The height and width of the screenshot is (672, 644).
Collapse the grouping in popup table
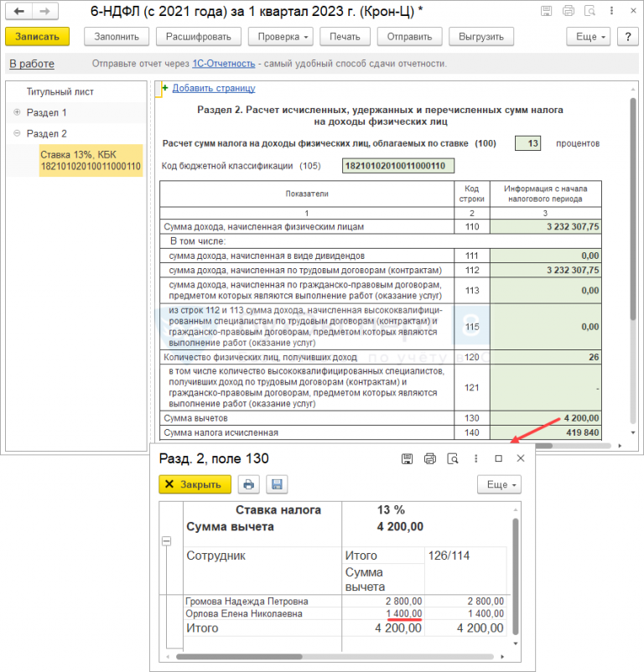[164, 541]
